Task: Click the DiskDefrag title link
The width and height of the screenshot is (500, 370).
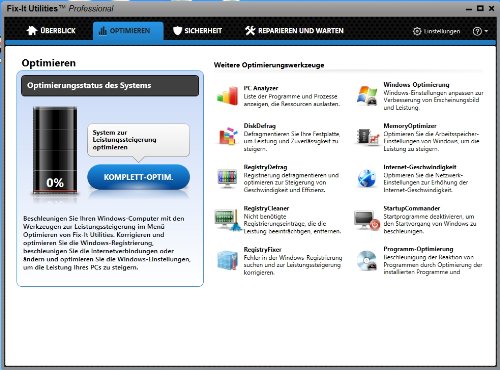Action: click(260, 126)
